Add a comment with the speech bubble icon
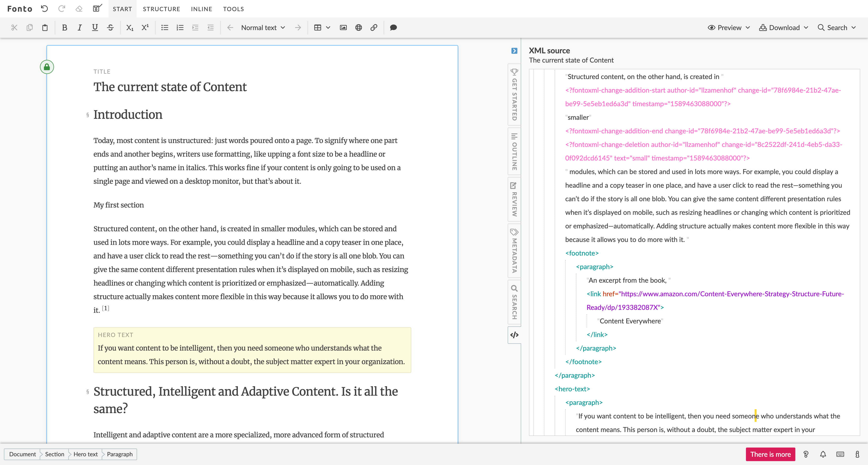Screen dimensions: 868x465 click(393, 28)
